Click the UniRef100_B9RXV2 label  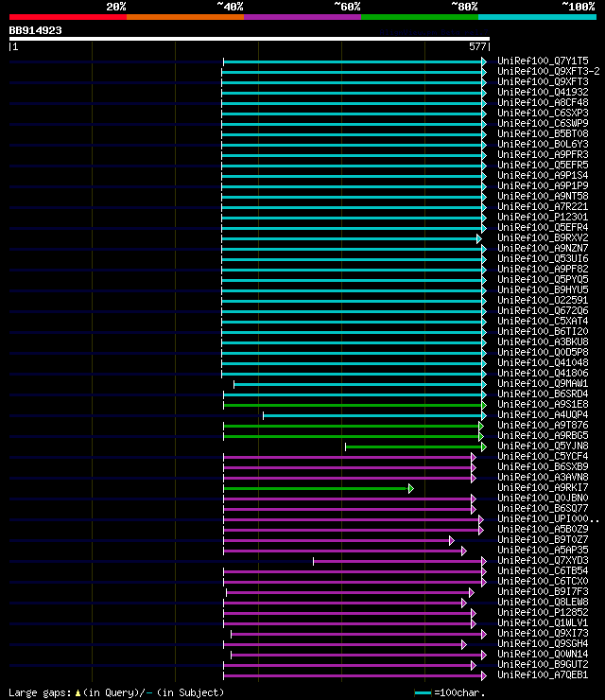pyautogui.click(x=543, y=237)
